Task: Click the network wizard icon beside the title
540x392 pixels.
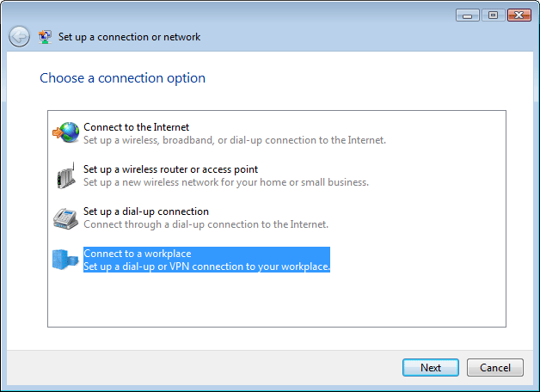Action: pos(45,36)
